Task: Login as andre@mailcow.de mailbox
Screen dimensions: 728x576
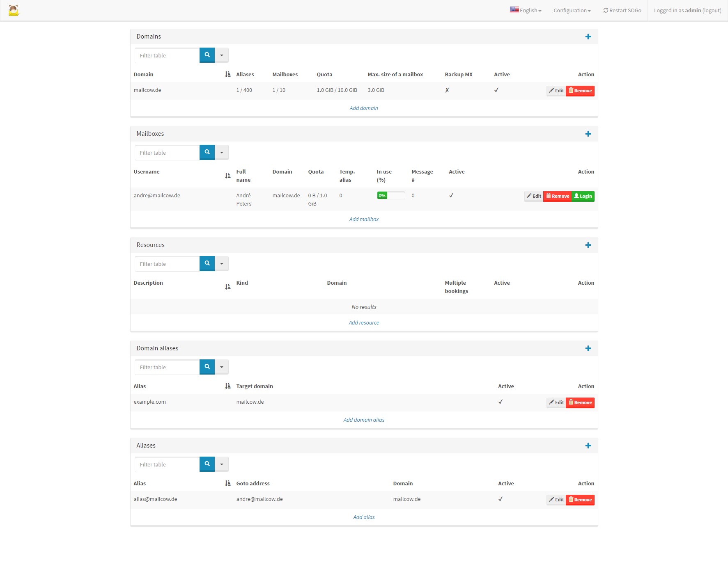Action: (x=583, y=196)
